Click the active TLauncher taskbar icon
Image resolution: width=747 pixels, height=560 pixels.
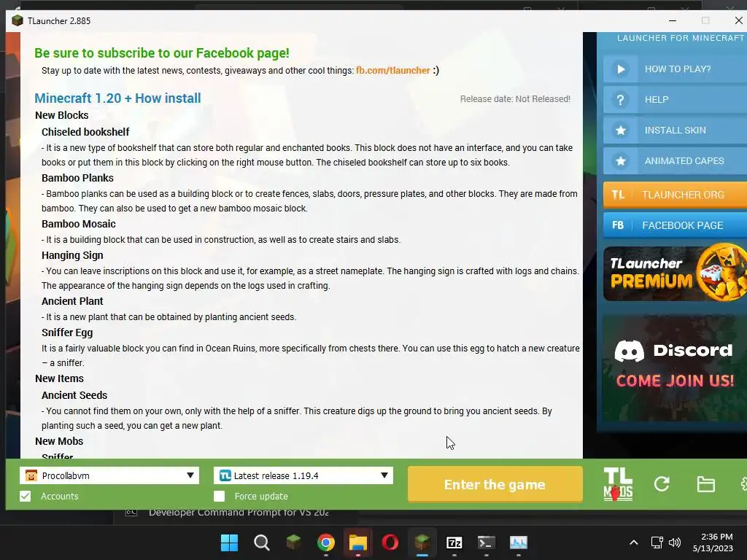pos(422,542)
